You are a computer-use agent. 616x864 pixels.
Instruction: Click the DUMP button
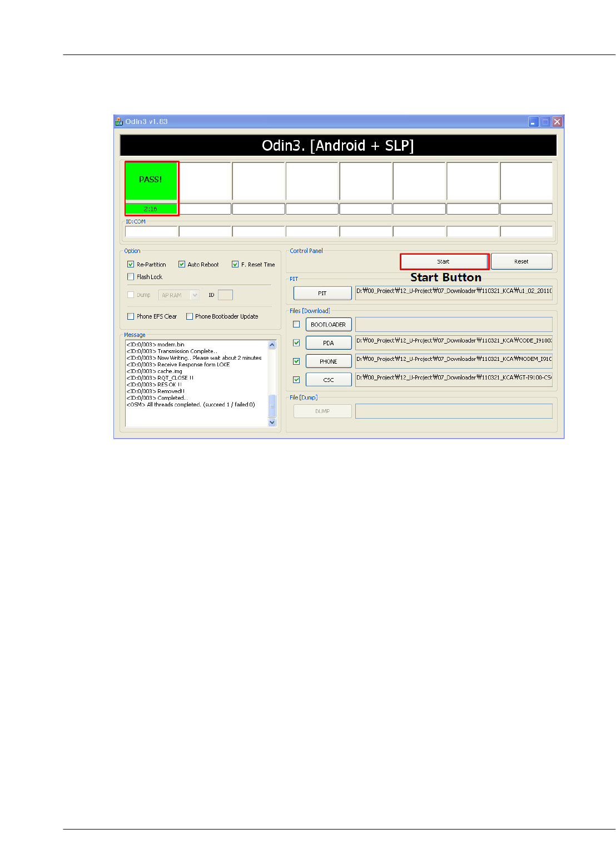322,411
